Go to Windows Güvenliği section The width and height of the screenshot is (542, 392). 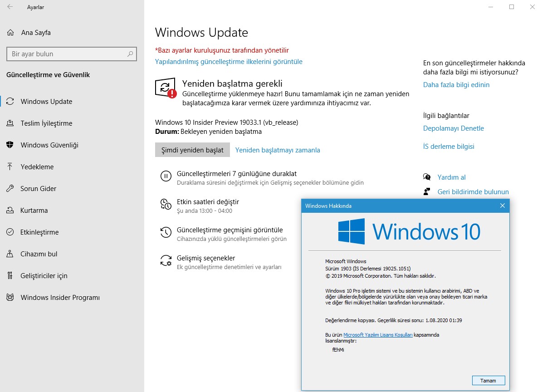click(72, 145)
